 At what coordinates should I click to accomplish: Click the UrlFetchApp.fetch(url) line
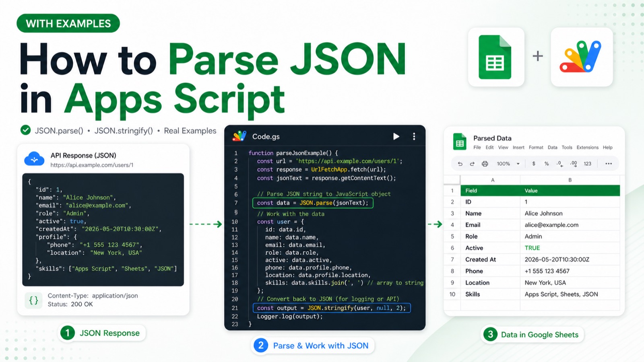[322, 169]
